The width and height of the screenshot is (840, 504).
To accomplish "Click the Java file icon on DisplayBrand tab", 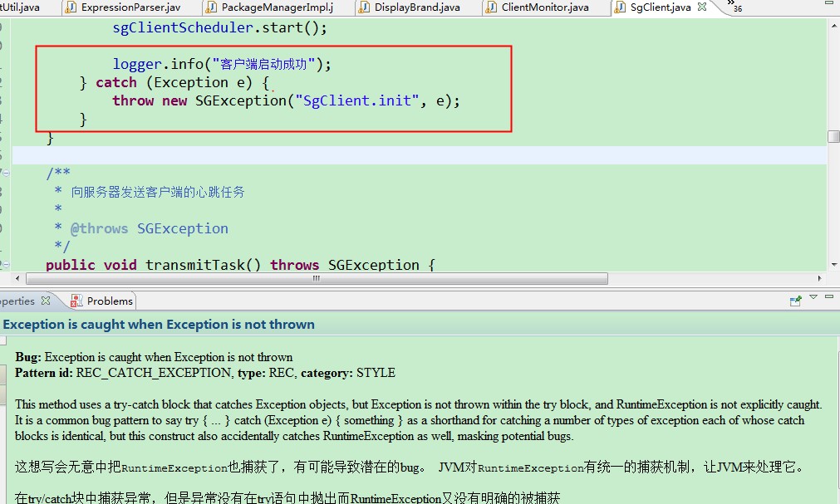I will tap(364, 7).
